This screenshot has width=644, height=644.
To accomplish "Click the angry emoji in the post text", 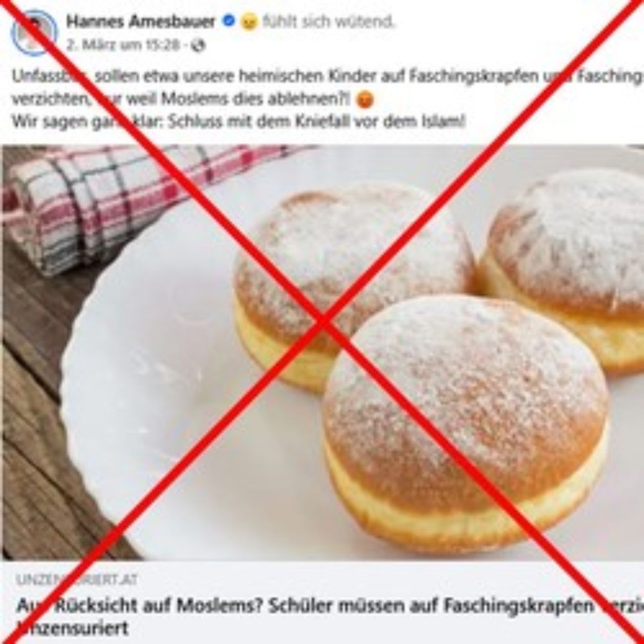I will pos(365,100).
